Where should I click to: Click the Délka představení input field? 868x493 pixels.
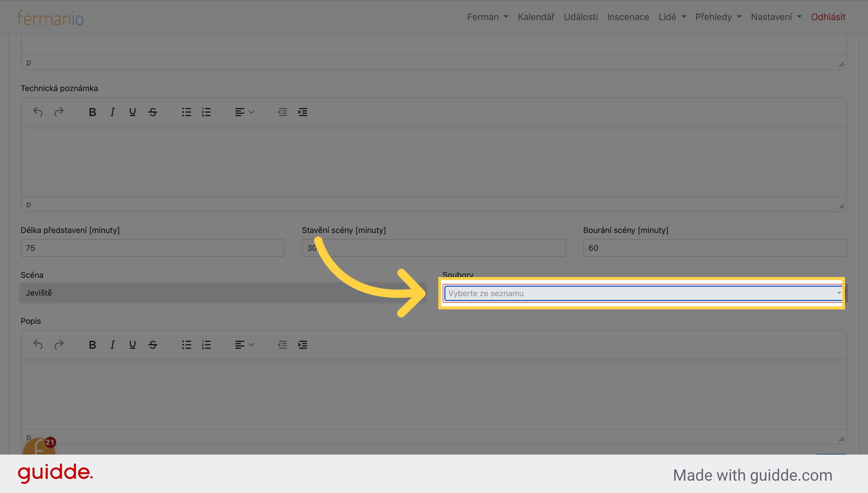tap(152, 248)
